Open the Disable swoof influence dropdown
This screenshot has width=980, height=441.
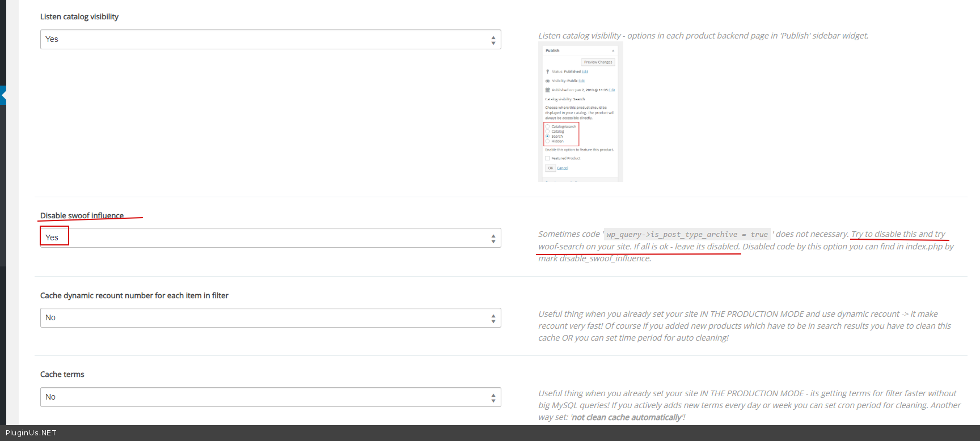pyautogui.click(x=271, y=238)
